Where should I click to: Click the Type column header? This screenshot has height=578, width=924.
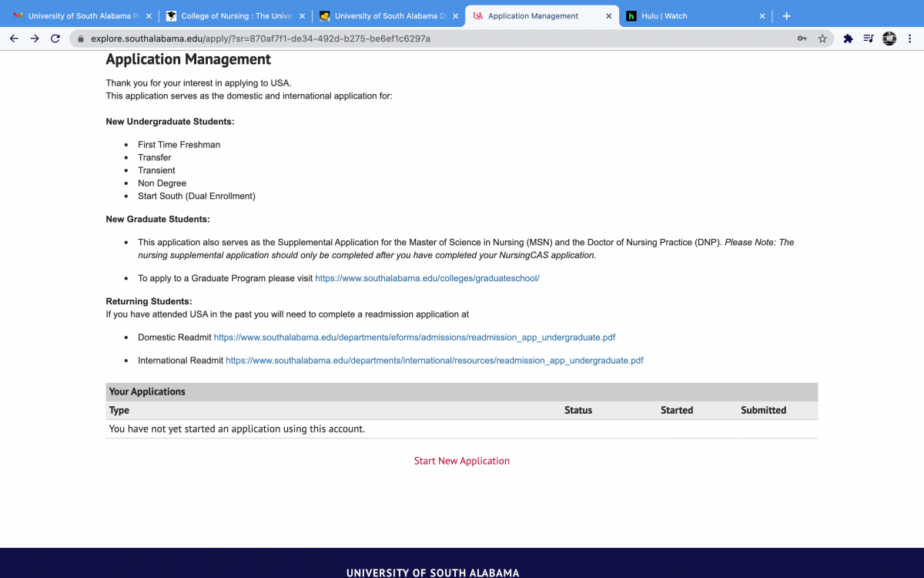(x=119, y=410)
